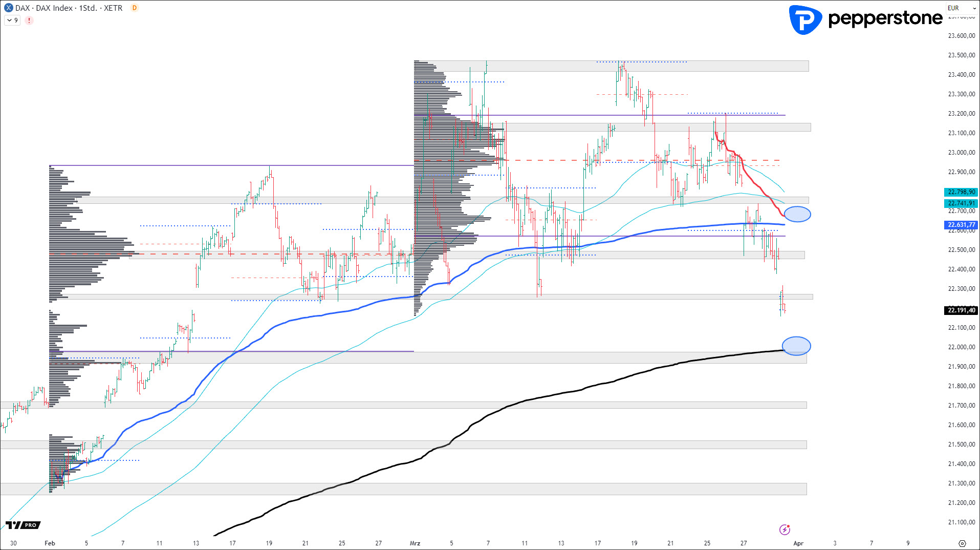Screen dimensions: 980x550
Task: Click the blue W marker on chart
Action: [59, 477]
